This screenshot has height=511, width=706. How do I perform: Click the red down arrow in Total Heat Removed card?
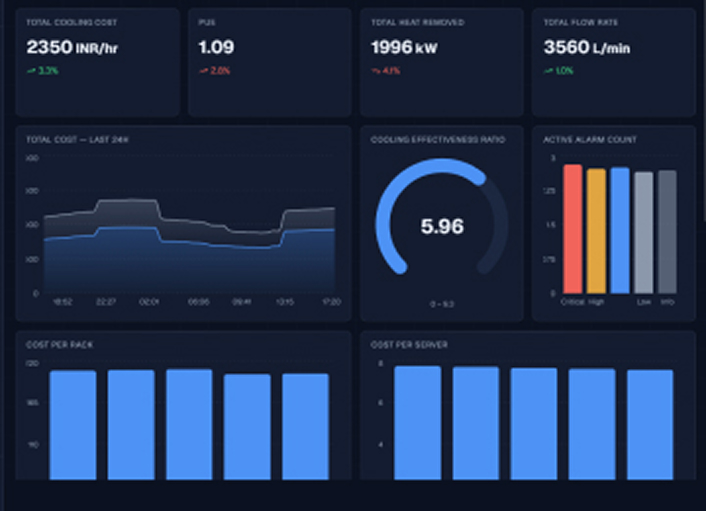(376, 71)
